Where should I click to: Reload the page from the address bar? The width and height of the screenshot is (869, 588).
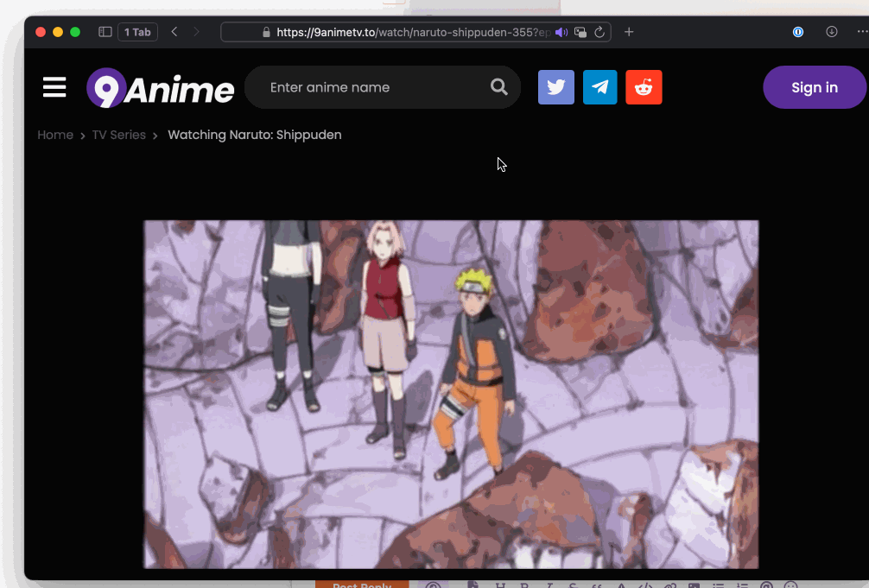pos(599,32)
